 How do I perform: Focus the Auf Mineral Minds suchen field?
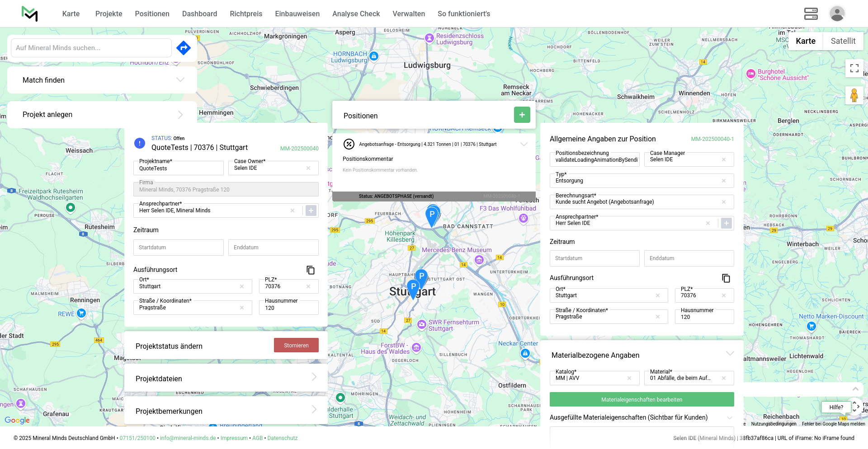click(91, 48)
